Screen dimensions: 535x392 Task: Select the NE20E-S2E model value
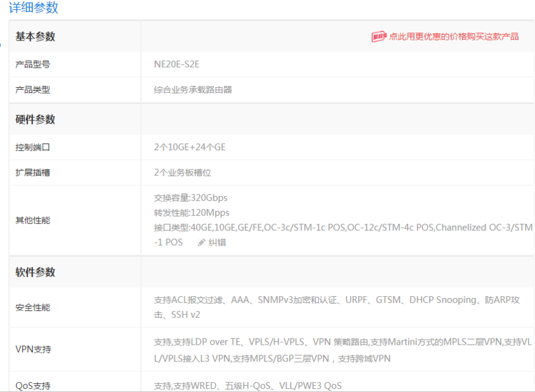coord(177,64)
